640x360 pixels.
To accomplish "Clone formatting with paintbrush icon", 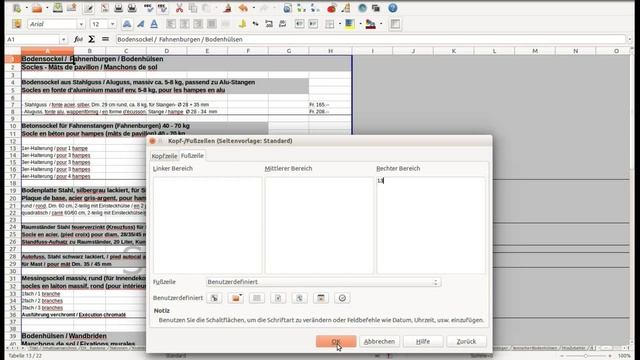I will [x=228, y=8].
